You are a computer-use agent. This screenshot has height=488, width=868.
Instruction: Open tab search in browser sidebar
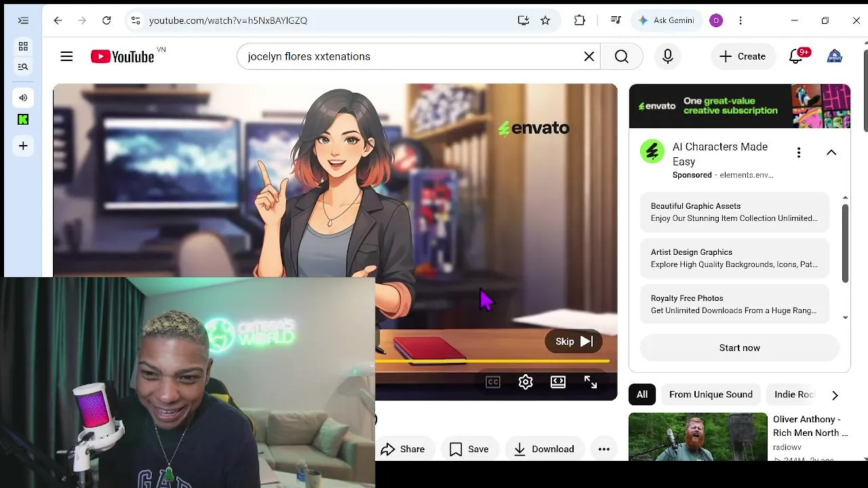(23, 66)
